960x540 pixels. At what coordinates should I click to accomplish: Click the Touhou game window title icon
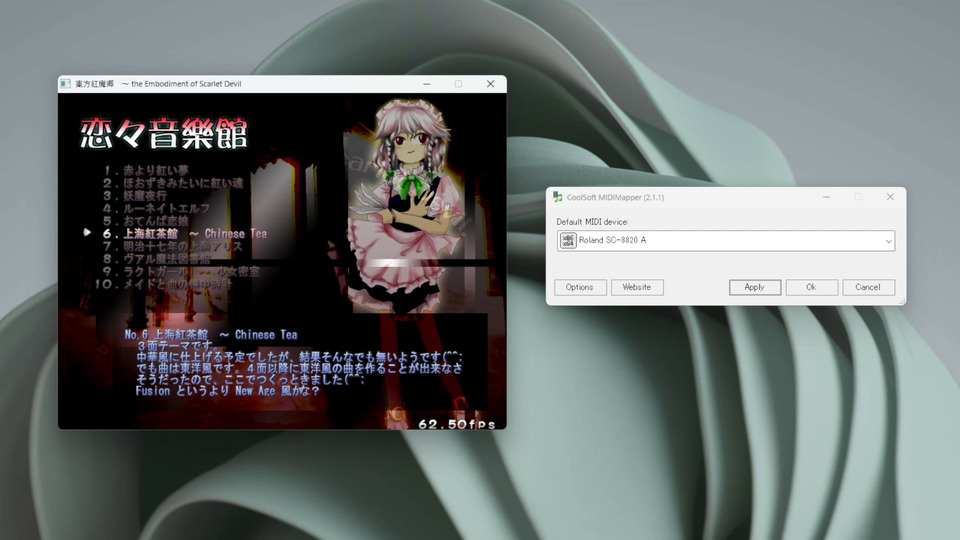click(66, 84)
